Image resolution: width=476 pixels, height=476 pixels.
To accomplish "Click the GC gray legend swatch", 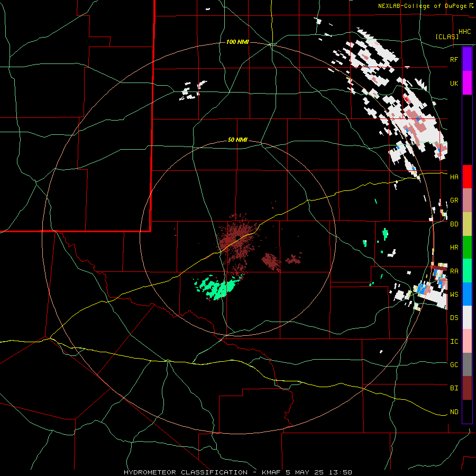I will 467,364.
